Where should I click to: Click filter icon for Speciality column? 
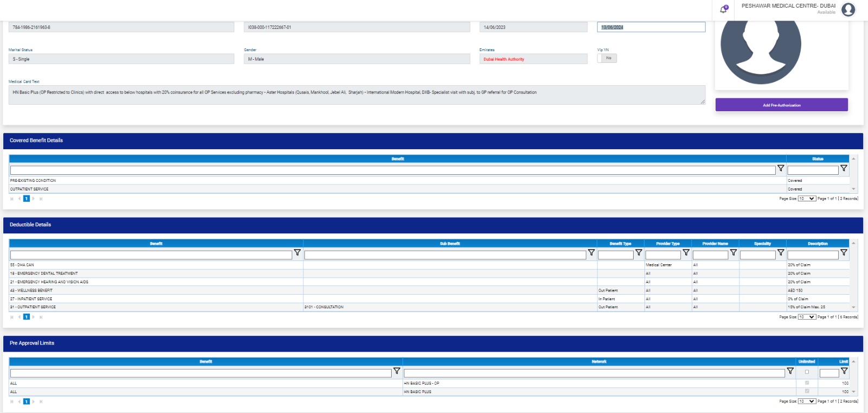(781, 253)
